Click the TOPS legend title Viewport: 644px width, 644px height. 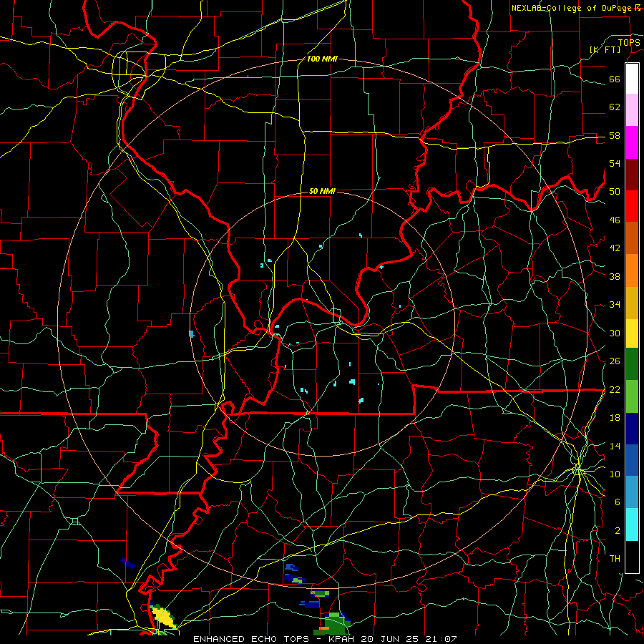tap(629, 42)
